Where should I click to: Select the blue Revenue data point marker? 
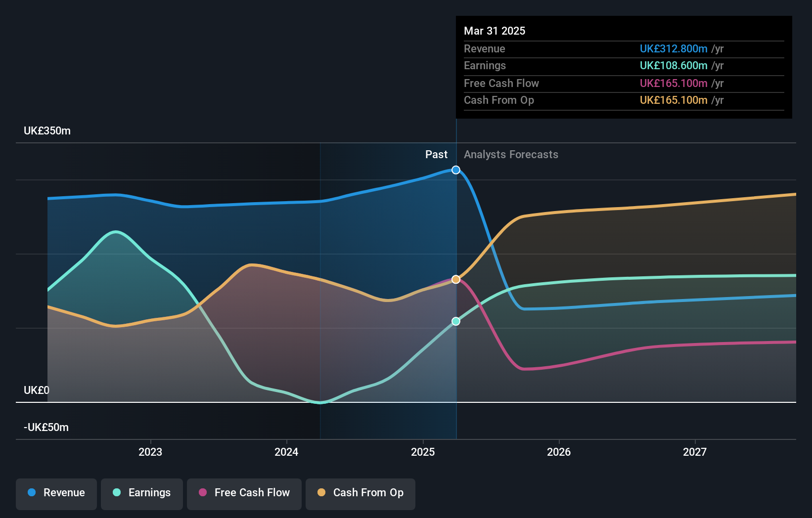tap(455, 170)
